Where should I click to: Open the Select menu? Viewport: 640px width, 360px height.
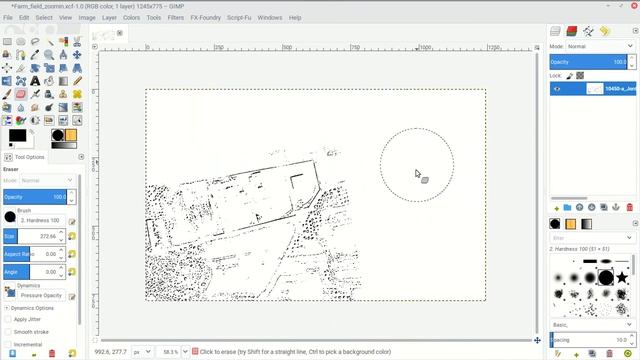tap(44, 18)
